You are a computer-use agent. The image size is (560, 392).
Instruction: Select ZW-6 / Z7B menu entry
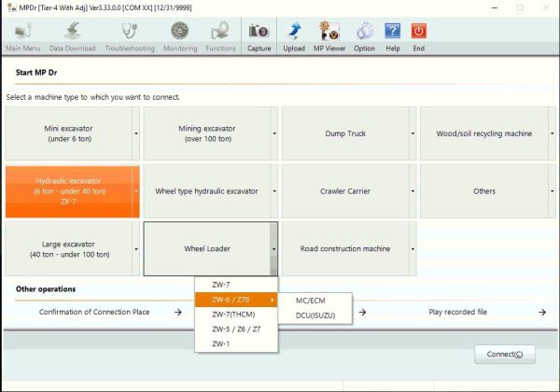[236, 300]
